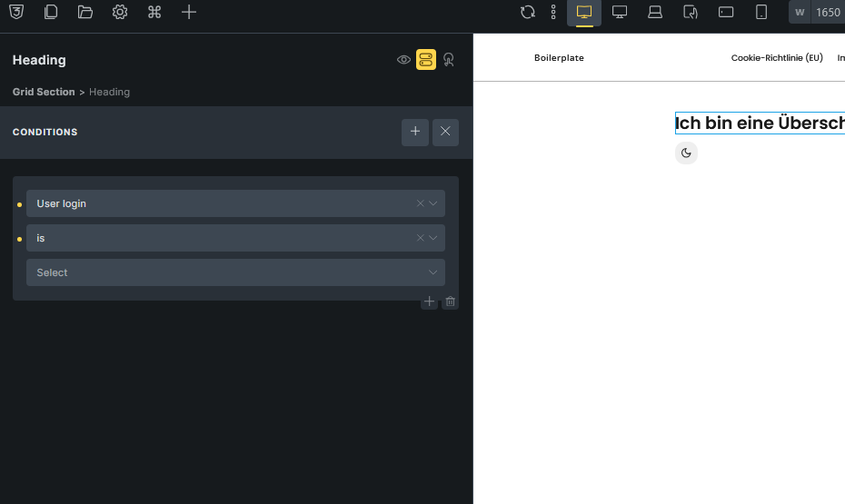
Task: Toggle Heading visibility eye icon
Action: pos(403,60)
